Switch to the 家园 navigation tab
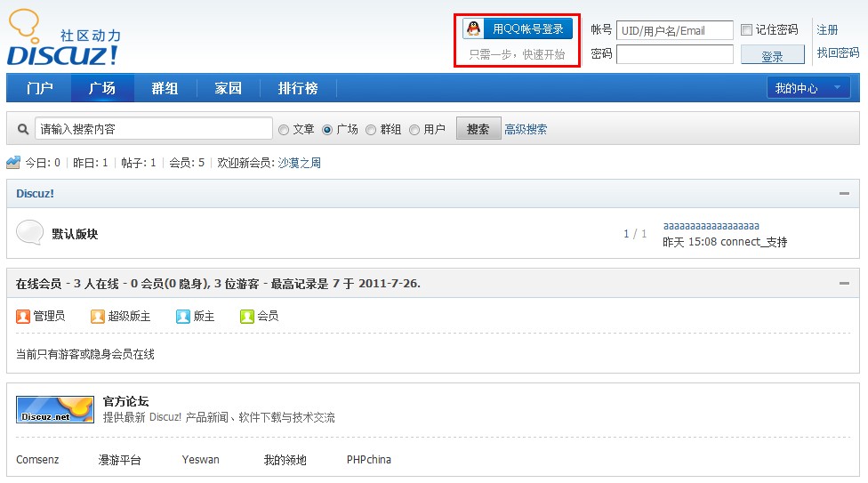This screenshot has height=483, width=868. coord(228,88)
